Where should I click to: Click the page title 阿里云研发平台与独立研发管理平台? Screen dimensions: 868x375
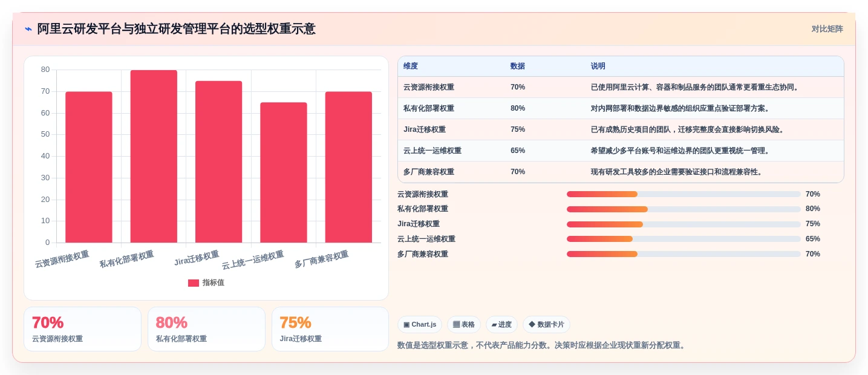pos(176,29)
